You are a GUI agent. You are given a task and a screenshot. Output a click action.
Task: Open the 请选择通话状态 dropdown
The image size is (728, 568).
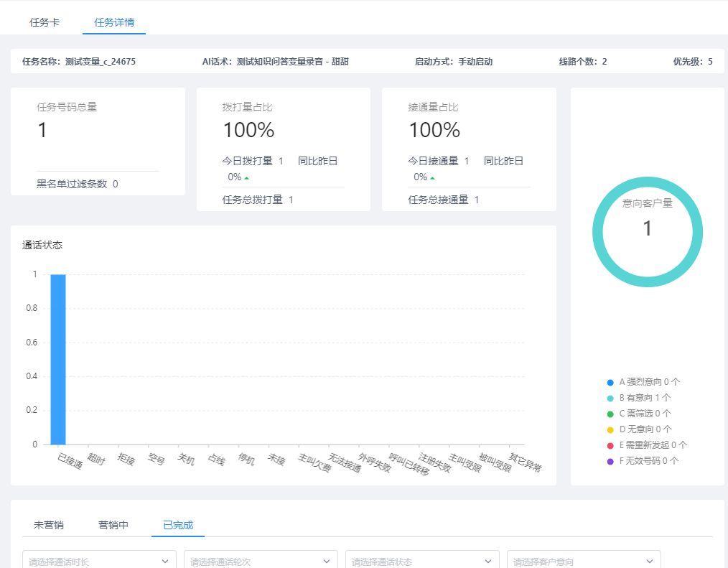422,561
